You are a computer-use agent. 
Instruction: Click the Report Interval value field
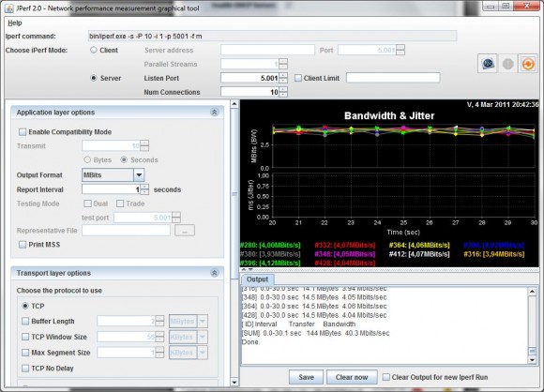point(111,189)
